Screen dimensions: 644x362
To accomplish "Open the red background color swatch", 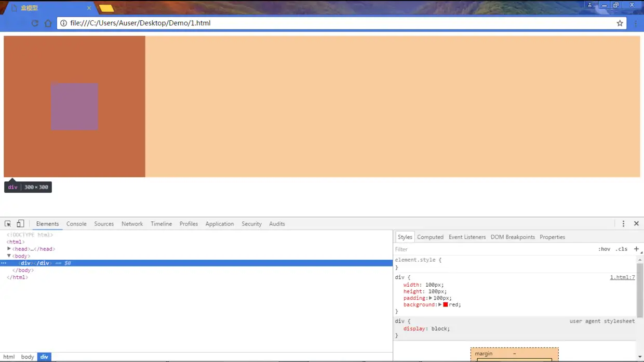I will [x=445, y=305].
